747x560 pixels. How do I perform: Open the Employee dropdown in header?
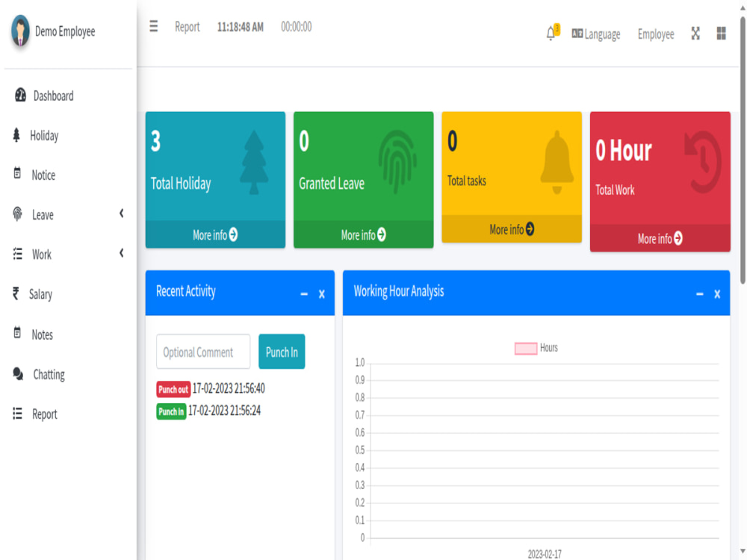(656, 34)
